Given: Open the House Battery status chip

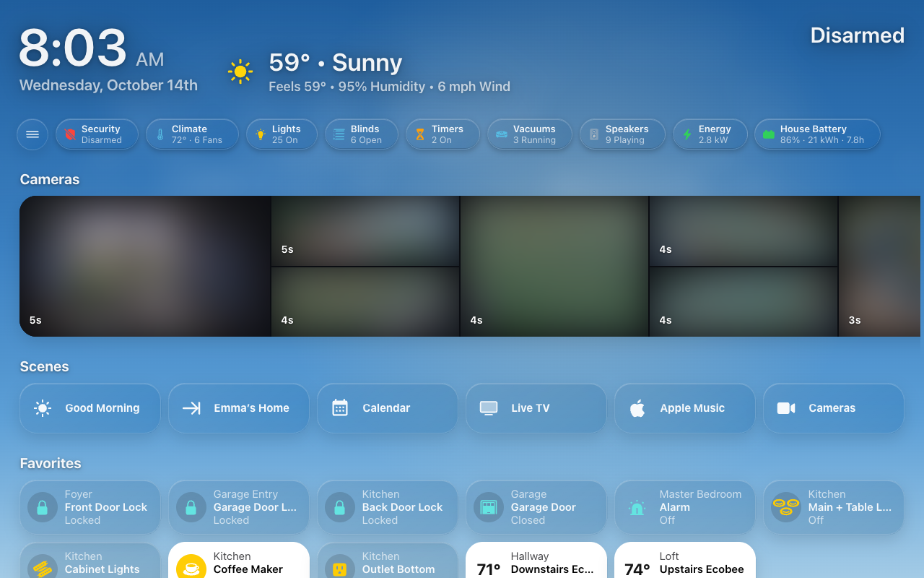Looking at the screenshot, I should (x=817, y=134).
